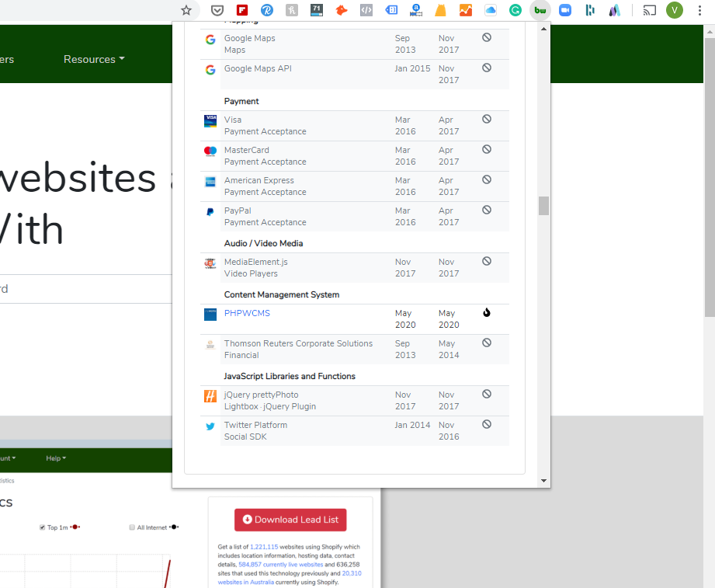This screenshot has height=588, width=715.
Task: Click the flame icon beside PHPWCMS
Action: (487, 312)
